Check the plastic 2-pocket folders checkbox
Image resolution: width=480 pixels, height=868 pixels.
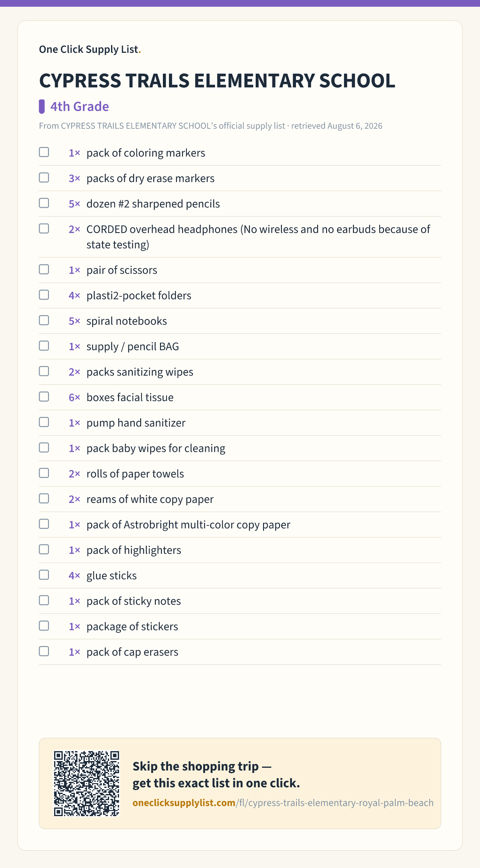point(44,295)
